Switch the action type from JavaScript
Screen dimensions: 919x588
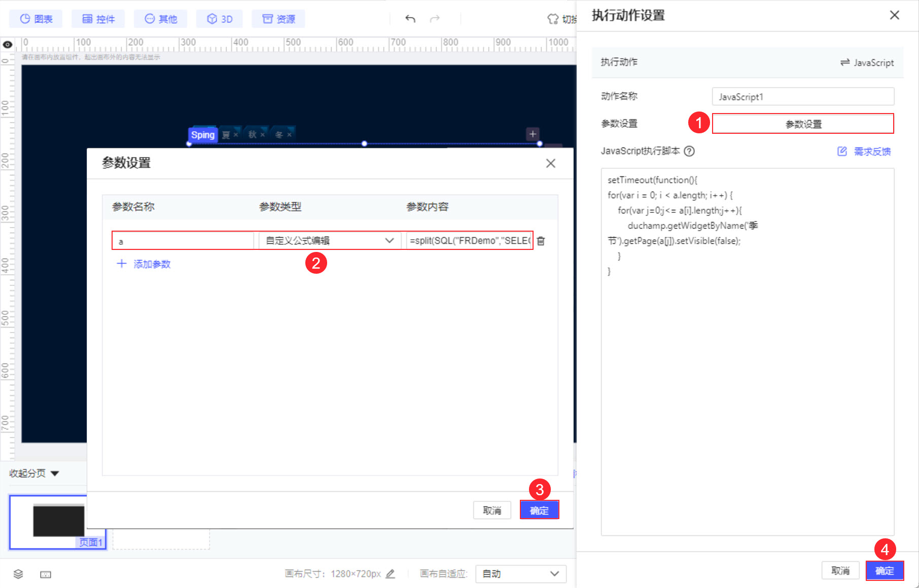click(x=867, y=62)
